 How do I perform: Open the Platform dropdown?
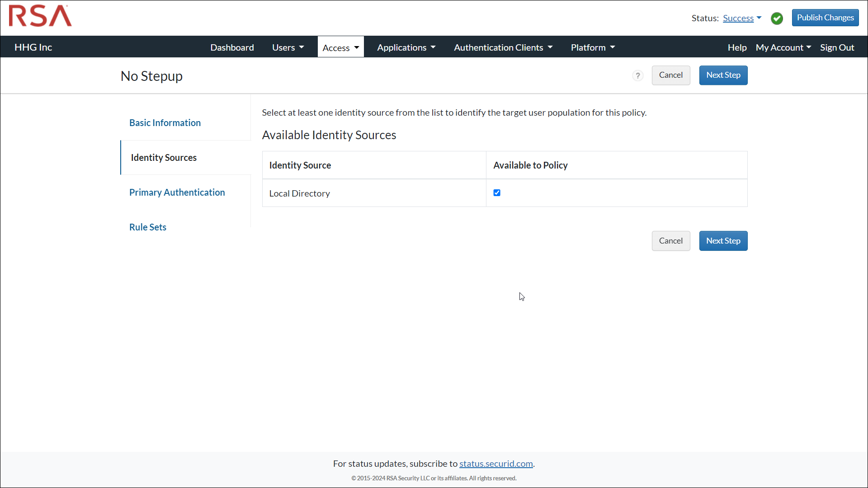[592, 47]
